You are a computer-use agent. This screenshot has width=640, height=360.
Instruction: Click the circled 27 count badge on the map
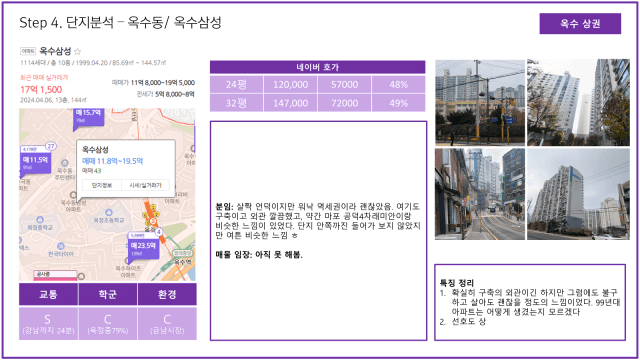(x=51, y=146)
